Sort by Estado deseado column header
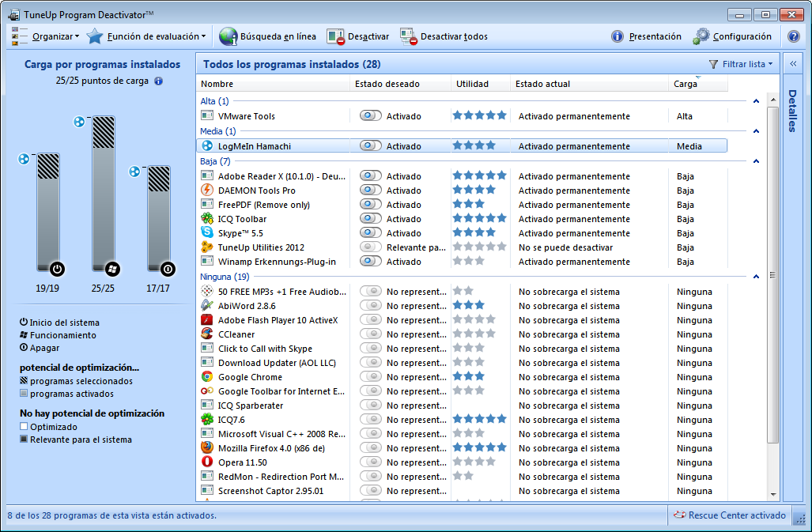 (x=400, y=84)
